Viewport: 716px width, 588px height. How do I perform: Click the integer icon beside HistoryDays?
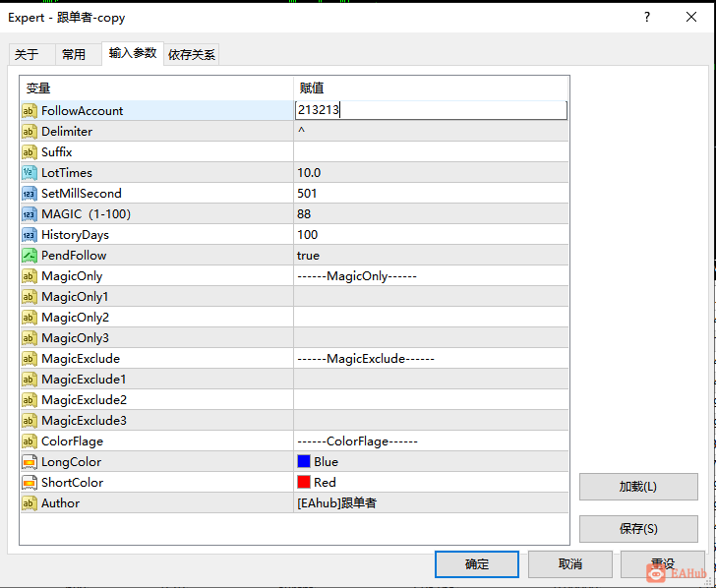(30, 235)
